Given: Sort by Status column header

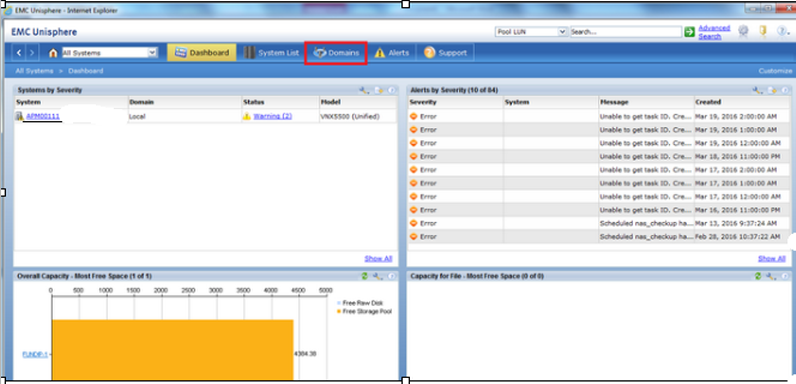Looking at the screenshot, I should (280, 102).
